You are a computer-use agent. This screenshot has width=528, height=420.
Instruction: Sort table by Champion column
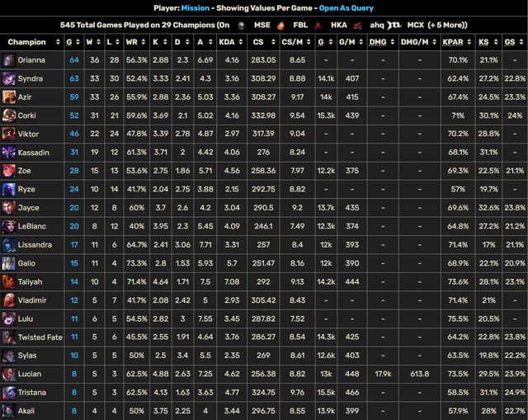click(27, 41)
